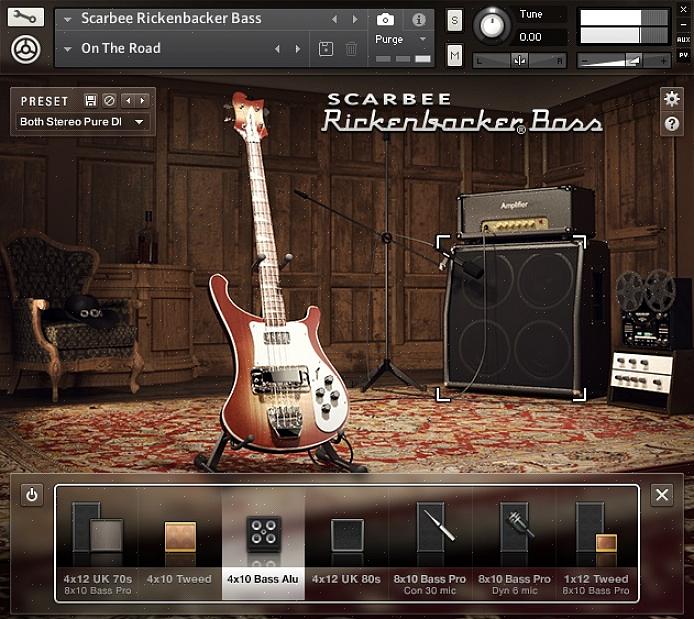Click the Scarbee Rickenbacker Bass instrument name
The image size is (694, 619).
click(171, 19)
